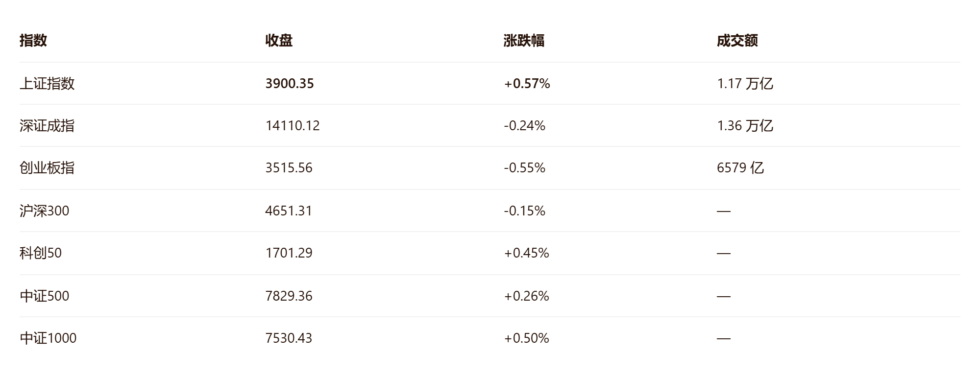Select the 深证成指 row name
Screen dimensions: 980x377
coord(47,126)
